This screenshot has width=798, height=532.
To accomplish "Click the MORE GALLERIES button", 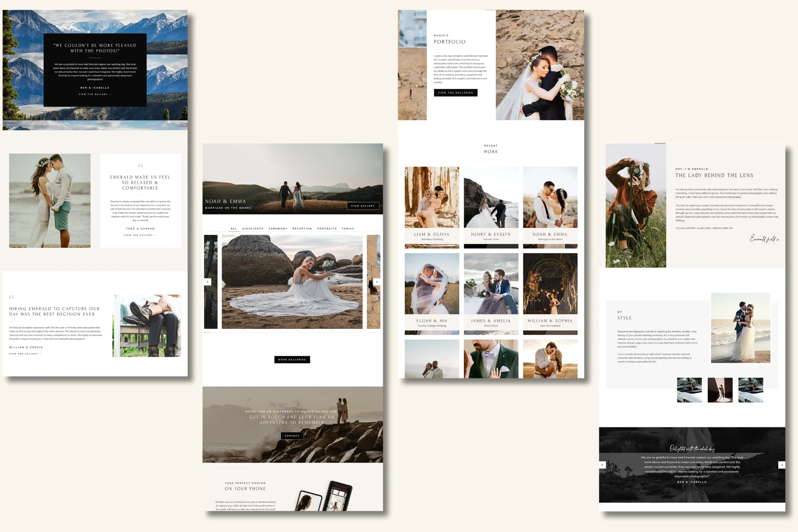I will [x=292, y=359].
